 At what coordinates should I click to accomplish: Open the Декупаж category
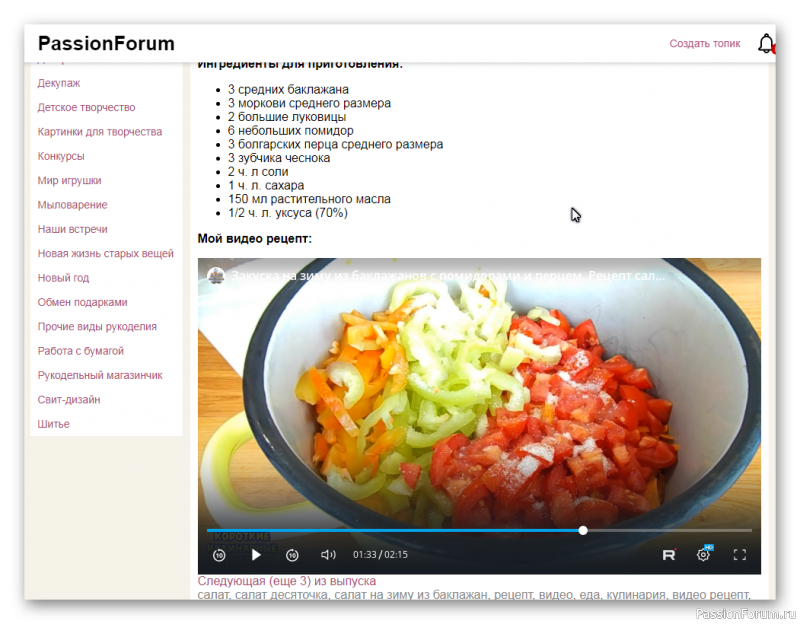click(x=59, y=83)
